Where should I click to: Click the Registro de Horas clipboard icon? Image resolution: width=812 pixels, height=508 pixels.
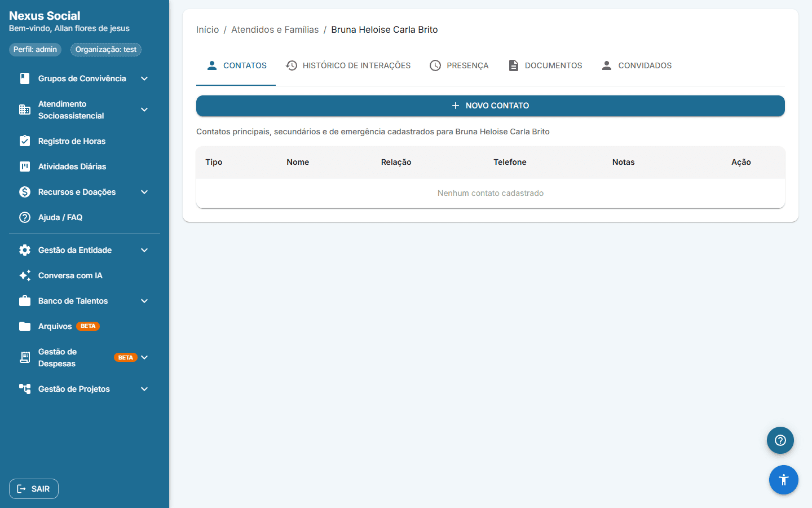[x=25, y=141]
